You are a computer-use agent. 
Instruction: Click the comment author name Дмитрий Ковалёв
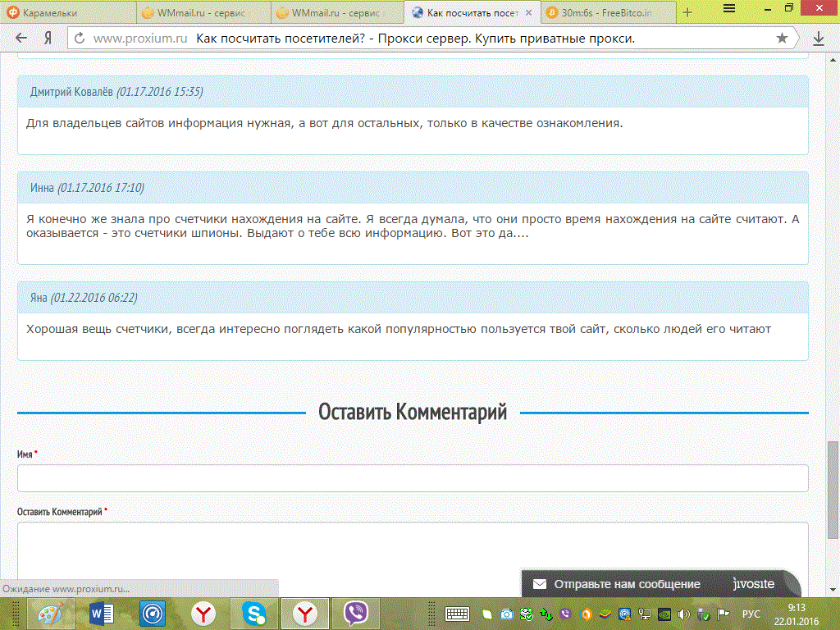[71, 92]
